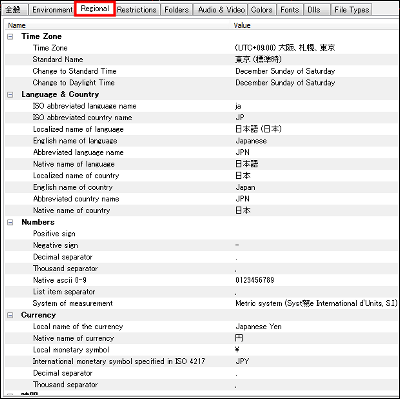Collapse the Numbers group
This screenshot has height=399, width=400.
10,222
